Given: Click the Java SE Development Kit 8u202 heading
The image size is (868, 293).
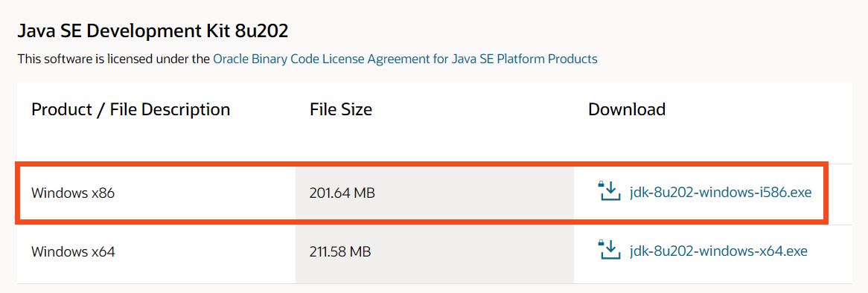Looking at the screenshot, I should 153,31.
